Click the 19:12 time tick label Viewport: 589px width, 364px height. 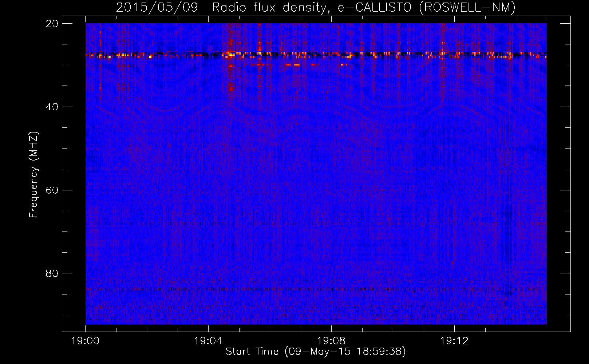454,341
